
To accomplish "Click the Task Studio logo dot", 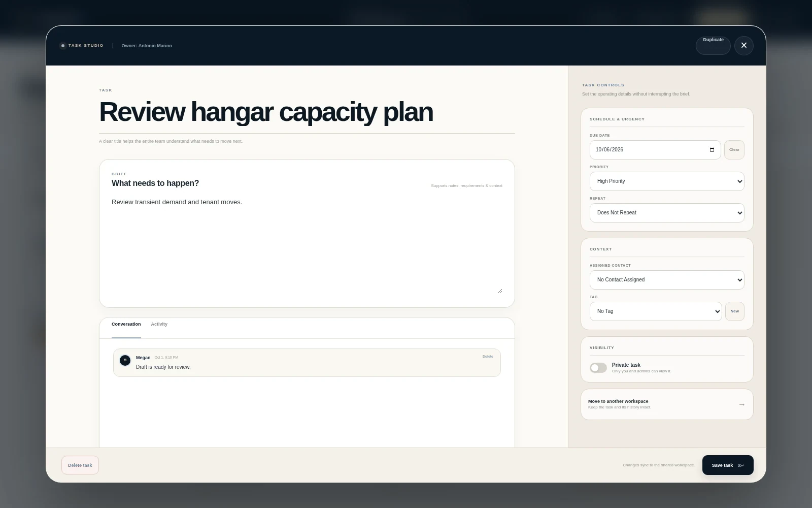I will (x=63, y=46).
